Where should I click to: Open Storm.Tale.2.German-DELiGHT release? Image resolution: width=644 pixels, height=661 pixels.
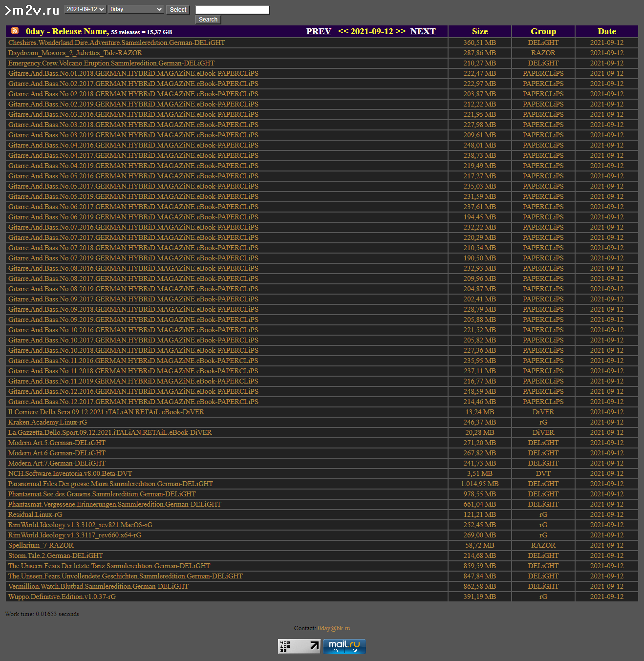coord(56,555)
